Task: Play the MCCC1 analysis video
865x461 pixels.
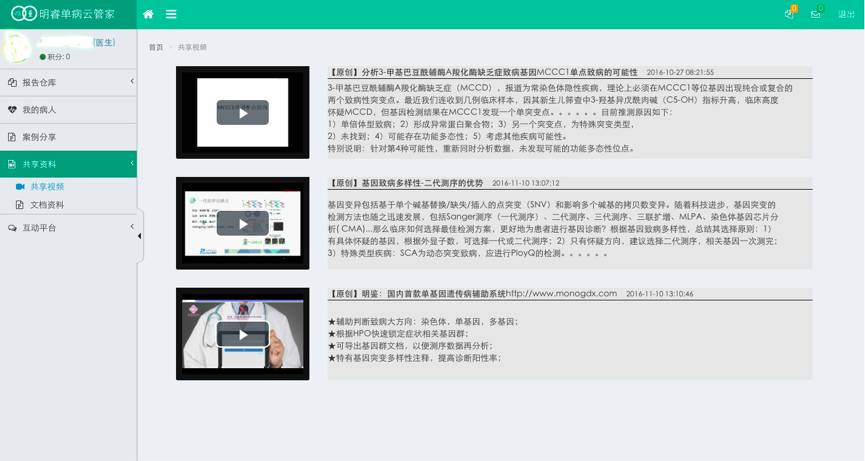Action: point(242,112)
